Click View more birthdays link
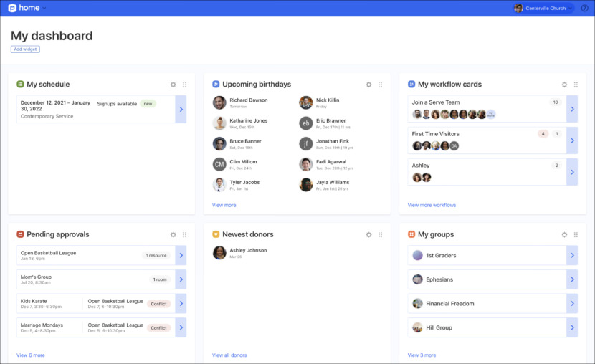This screenshot has height=364, width=595. tap(224, 205)
